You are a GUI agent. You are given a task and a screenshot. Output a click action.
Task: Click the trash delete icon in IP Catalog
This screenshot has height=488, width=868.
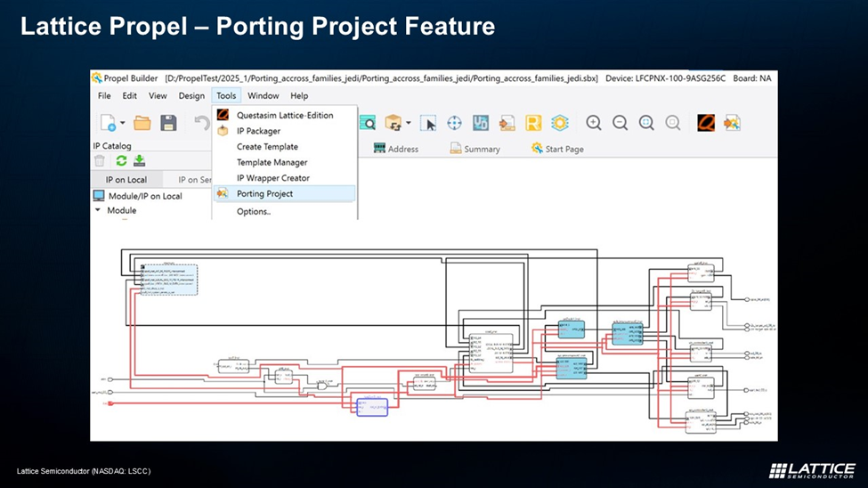pyautogui.click(x=100, y=160)
